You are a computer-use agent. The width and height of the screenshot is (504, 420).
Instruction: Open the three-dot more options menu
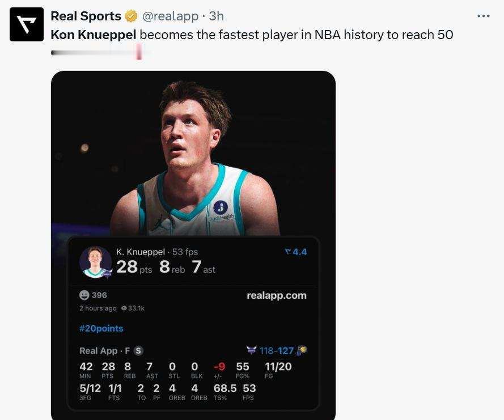point(484,16)
